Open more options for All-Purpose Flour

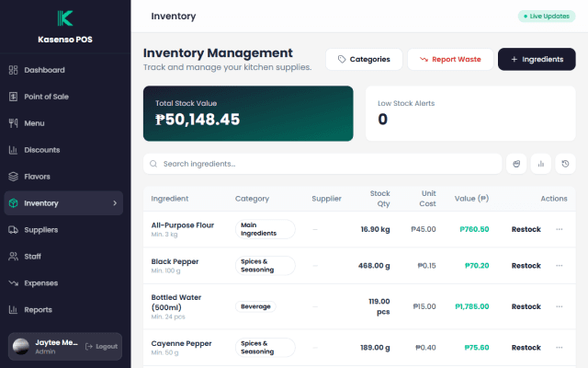point(560,229)
